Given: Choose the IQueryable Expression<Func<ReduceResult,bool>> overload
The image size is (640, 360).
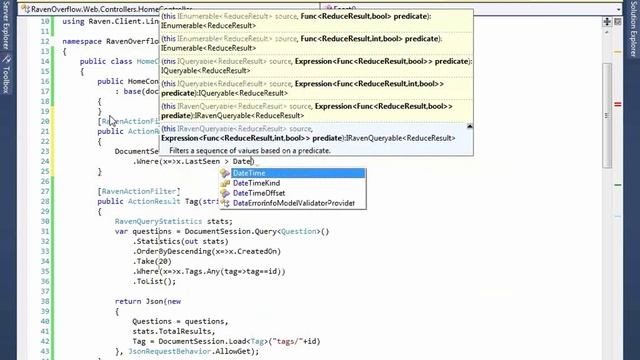Looking at the screenshot, I should pyautogui.click(x=316, y=66).
